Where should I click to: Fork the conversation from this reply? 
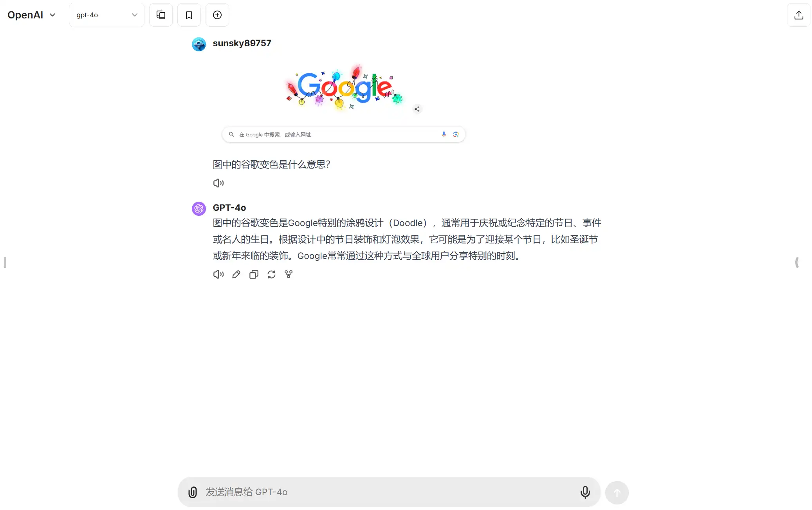(289, 274)
